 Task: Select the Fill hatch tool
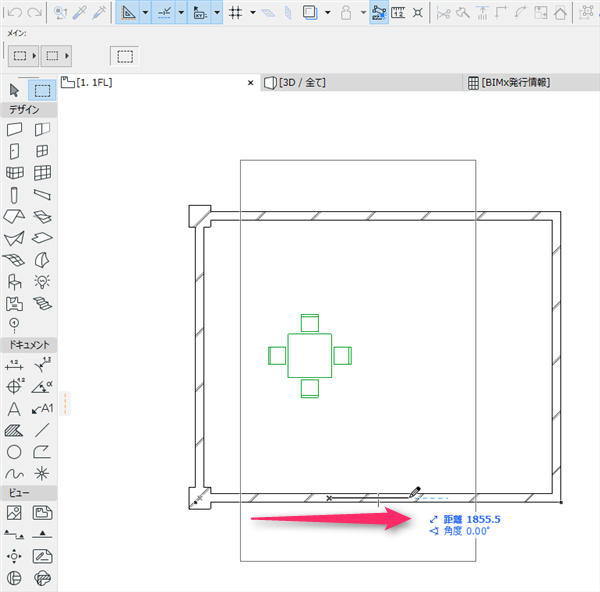(x=14, y=431)
